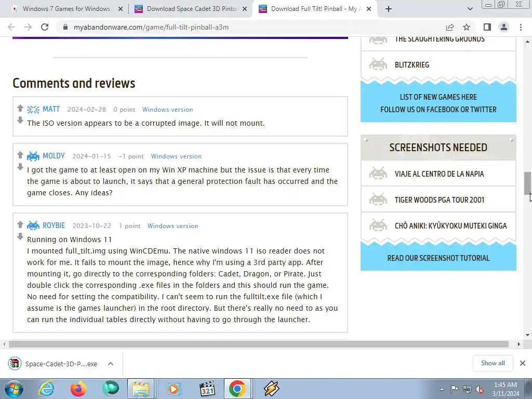Upvote MATT's comment
Image resolution: width=532 pixels, height=399 pixels.
pos(20,108)
